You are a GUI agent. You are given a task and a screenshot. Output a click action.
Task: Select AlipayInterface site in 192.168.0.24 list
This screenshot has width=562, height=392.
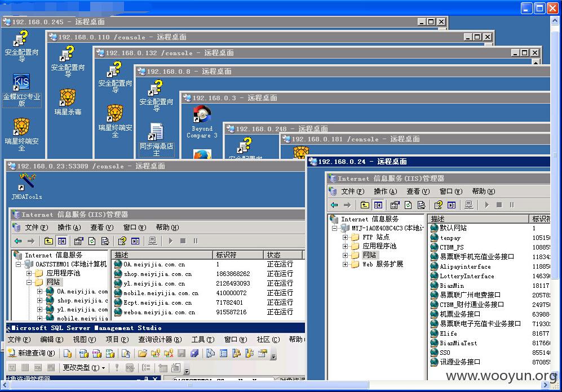tap(490, 266)
